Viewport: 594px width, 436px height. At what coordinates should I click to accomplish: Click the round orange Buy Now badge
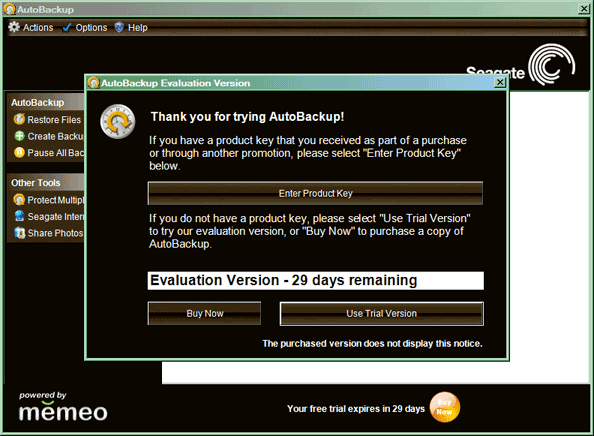[445, 407]
